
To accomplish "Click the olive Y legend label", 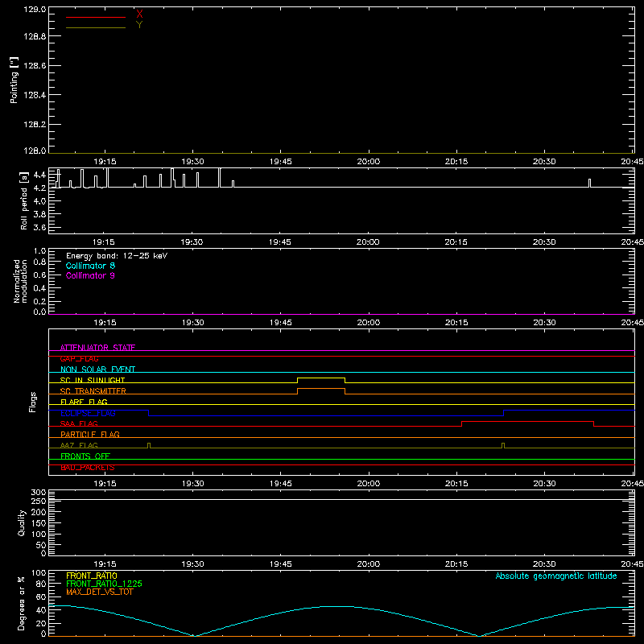I will [139, 25].
